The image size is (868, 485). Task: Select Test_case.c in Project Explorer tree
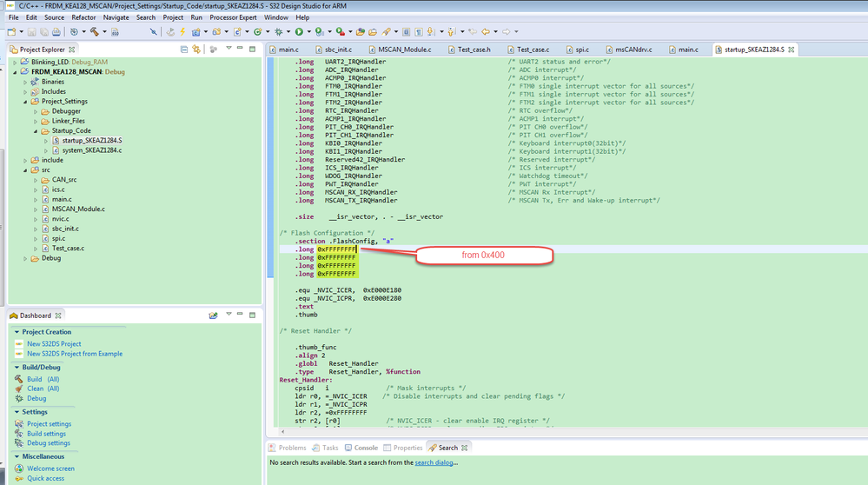pyautogui.click(x=68, y=249)
